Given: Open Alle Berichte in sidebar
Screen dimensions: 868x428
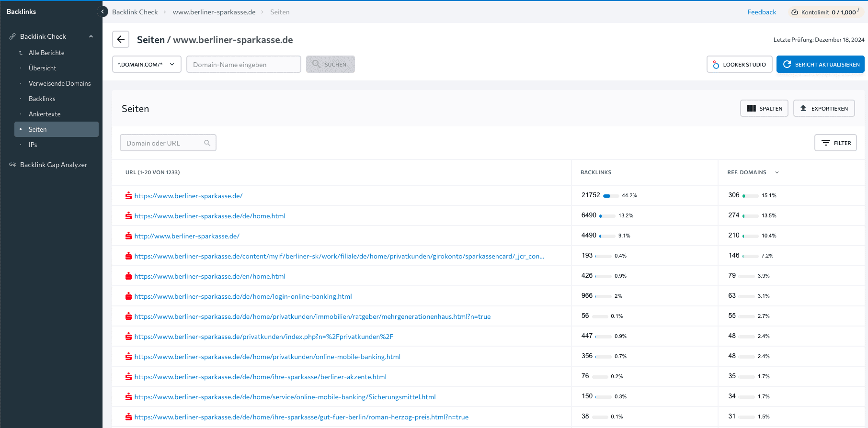Looking at the screenshot, I should [x=46, y=53].
